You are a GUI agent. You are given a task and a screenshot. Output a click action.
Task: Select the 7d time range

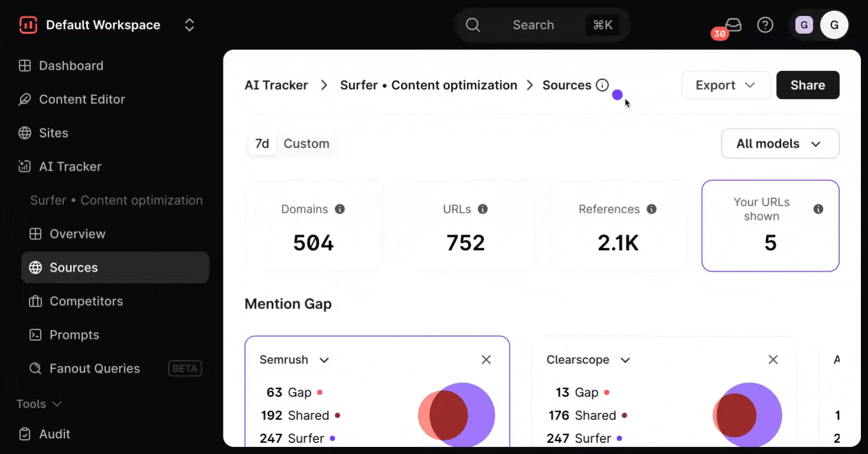[262, 144]
